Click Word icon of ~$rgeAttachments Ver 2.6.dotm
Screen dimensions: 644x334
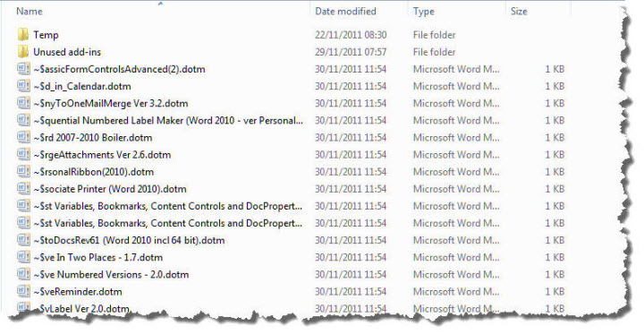tap(23, 155)
